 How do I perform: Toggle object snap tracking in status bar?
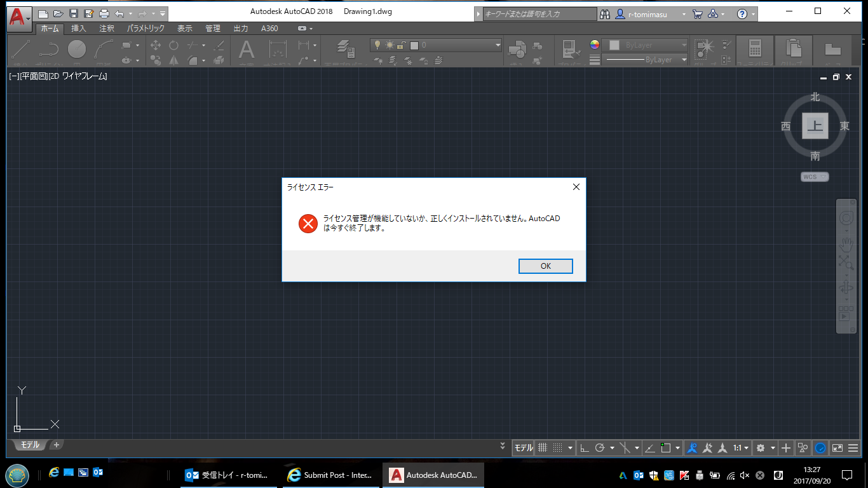(649, 448)
